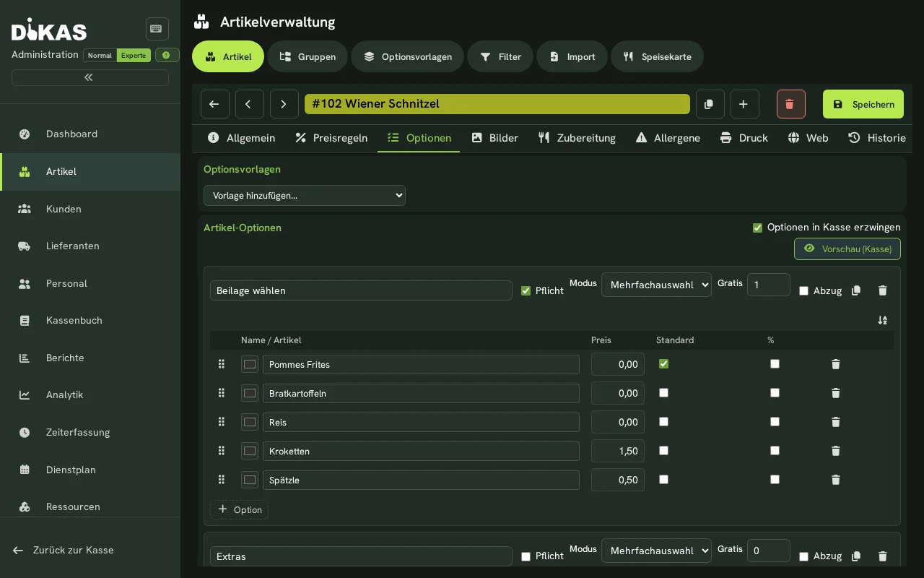The height and width of the screenshot is (578, 924).
Task: Uncheck Standard for Pommes Frites
Action: [663, 364]
